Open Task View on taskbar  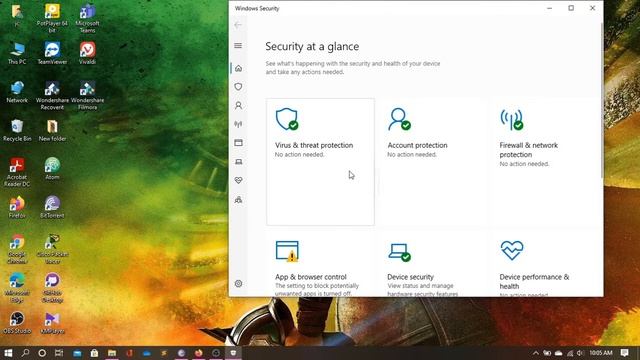coord(59,353)
